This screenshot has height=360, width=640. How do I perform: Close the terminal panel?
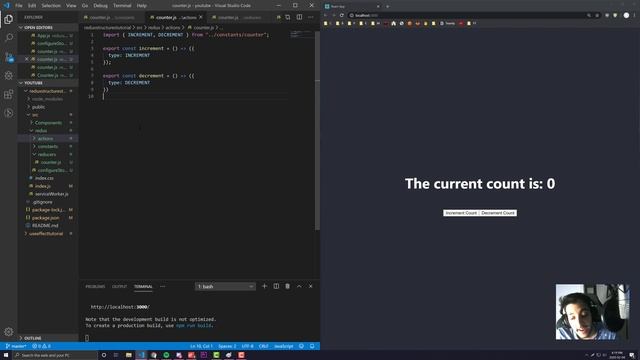pos(311,286)
